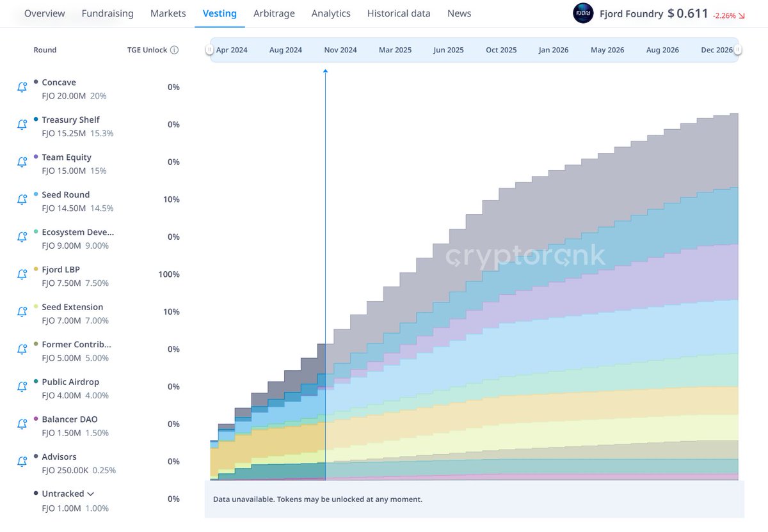Image resolution: width=768 pixels, height=532 pixels.
Task: Click the Former Contrib... round name
Action: (77, 344)
